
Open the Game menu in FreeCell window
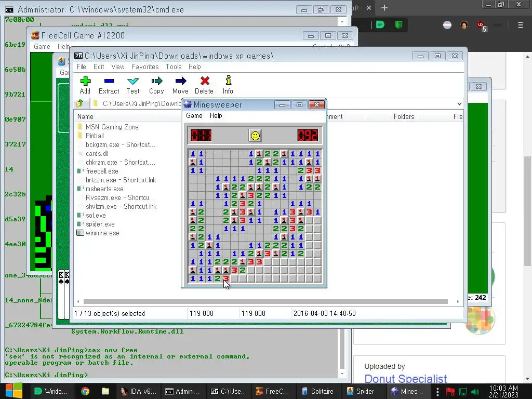tap(42, 46)
